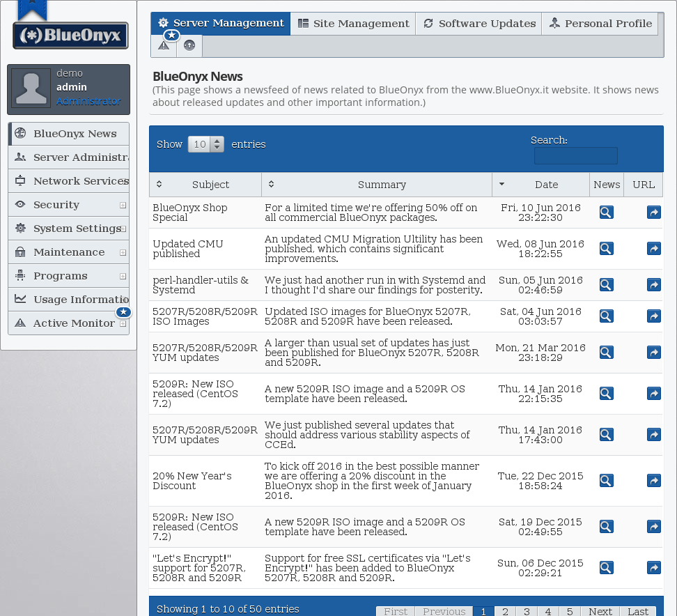This screenshot has width=677, height=616.
Task: Click the admin user avatar image
Action: click(31, 89)
